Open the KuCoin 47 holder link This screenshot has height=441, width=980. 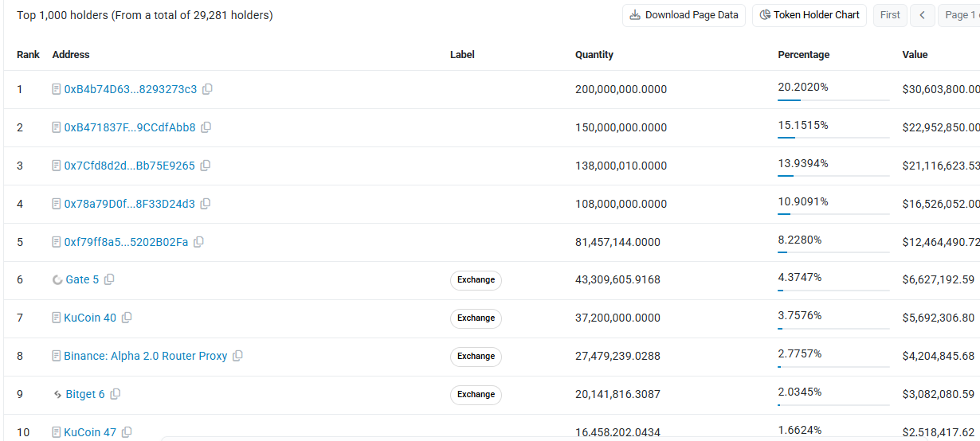click(90, 432)
